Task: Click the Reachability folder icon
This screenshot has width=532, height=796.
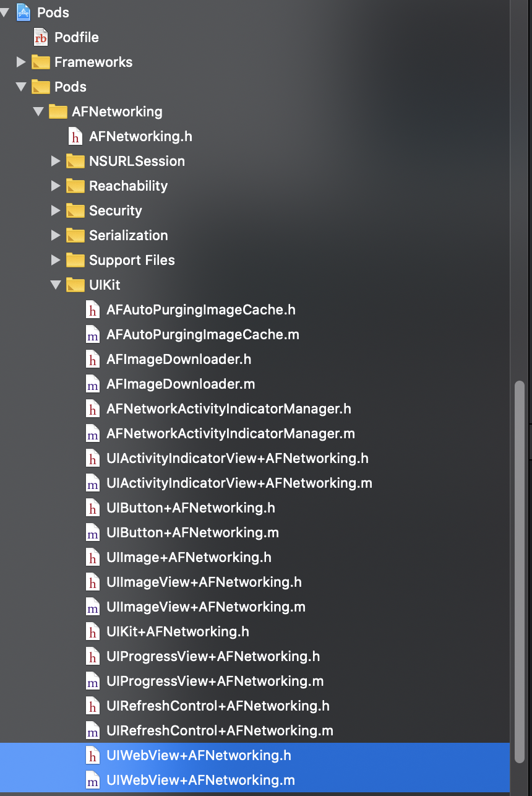Action: pos(75,185)
